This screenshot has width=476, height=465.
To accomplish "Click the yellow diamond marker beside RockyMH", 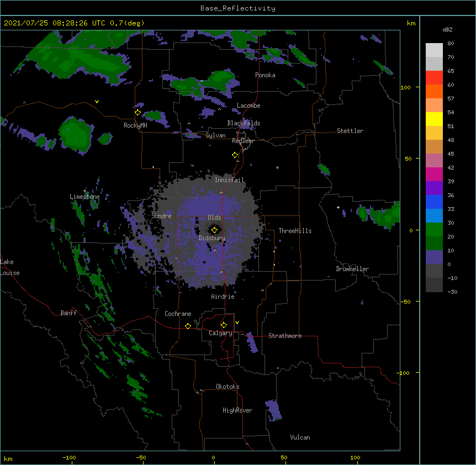I will click(138, 113).
